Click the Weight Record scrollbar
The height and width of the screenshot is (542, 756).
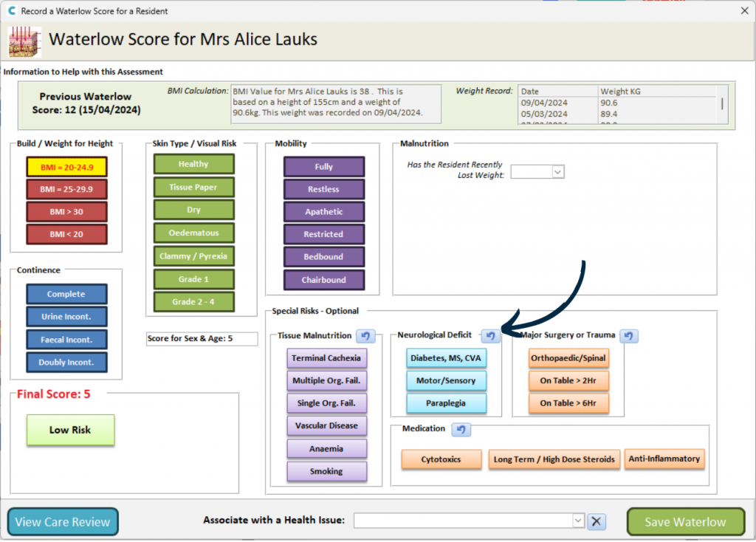tap(722, 105)
